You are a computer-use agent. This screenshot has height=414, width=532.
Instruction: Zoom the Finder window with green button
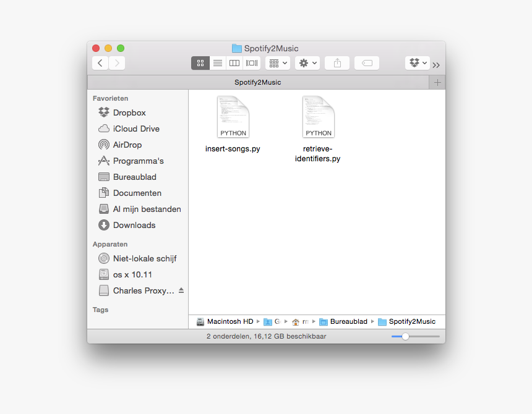coord(121,48)
